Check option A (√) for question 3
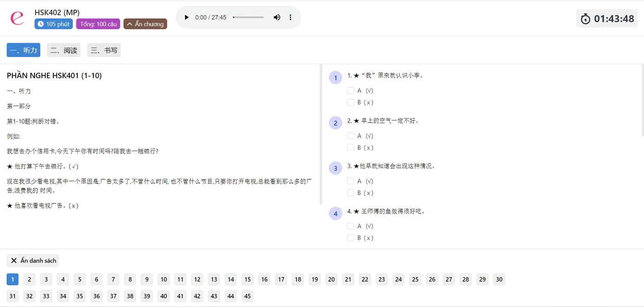 tap(351, 181)
